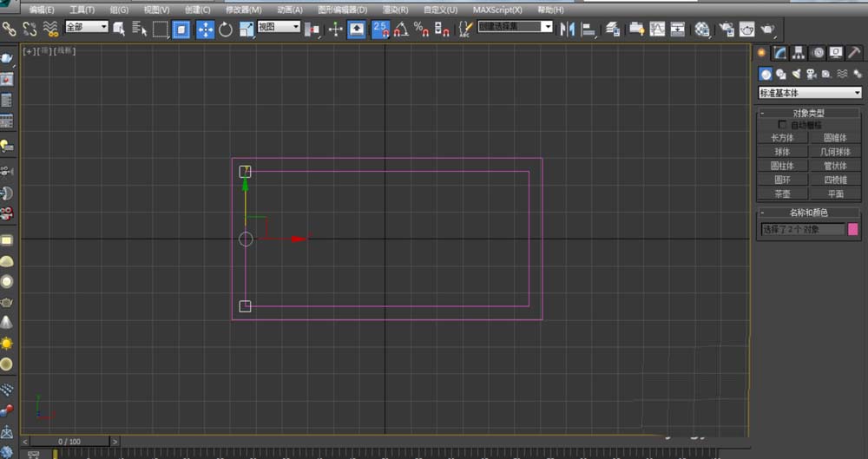Viewport: 868px width, 459px height.
Task: Open the Curve Editor icon
Action: [657, 30]
